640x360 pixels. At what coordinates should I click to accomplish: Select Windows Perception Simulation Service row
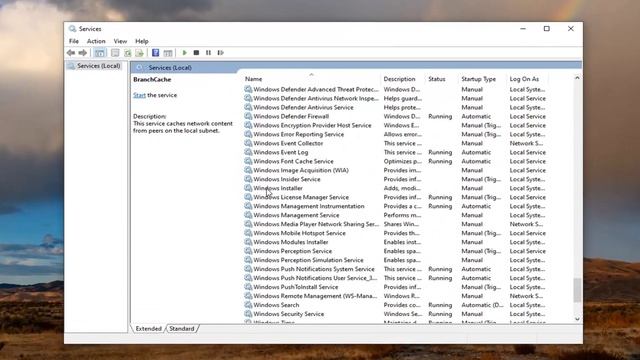pos(395,260)
